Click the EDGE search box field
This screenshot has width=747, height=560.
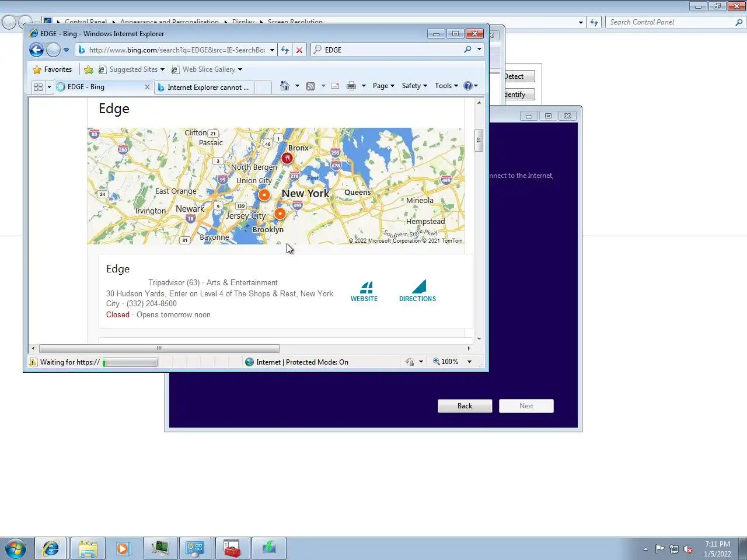coord(392,50)
